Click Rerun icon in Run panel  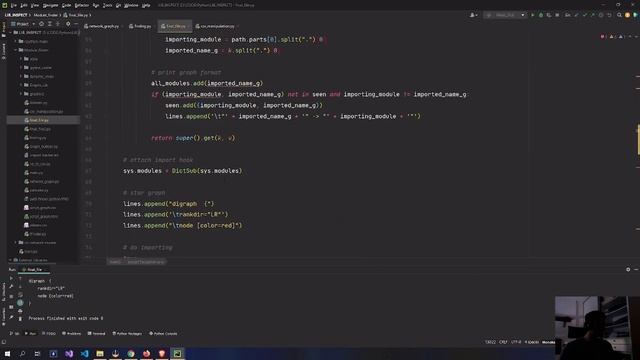click(11, 279)
